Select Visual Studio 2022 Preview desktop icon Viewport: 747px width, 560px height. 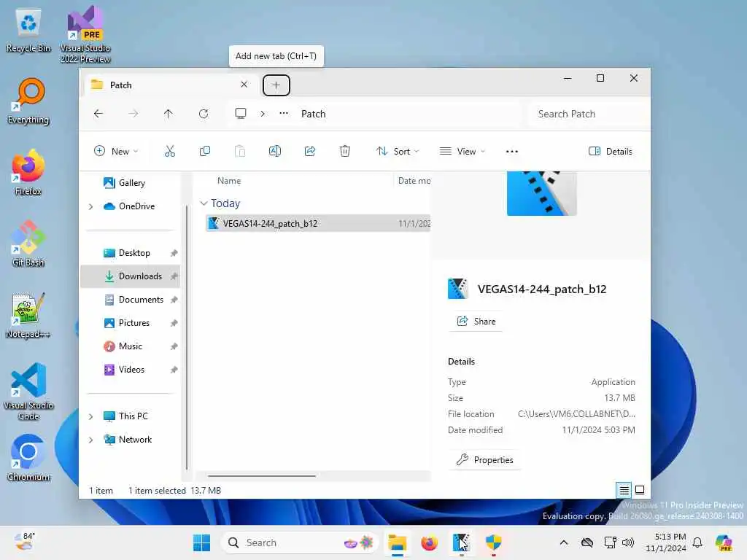click(85, 34)
